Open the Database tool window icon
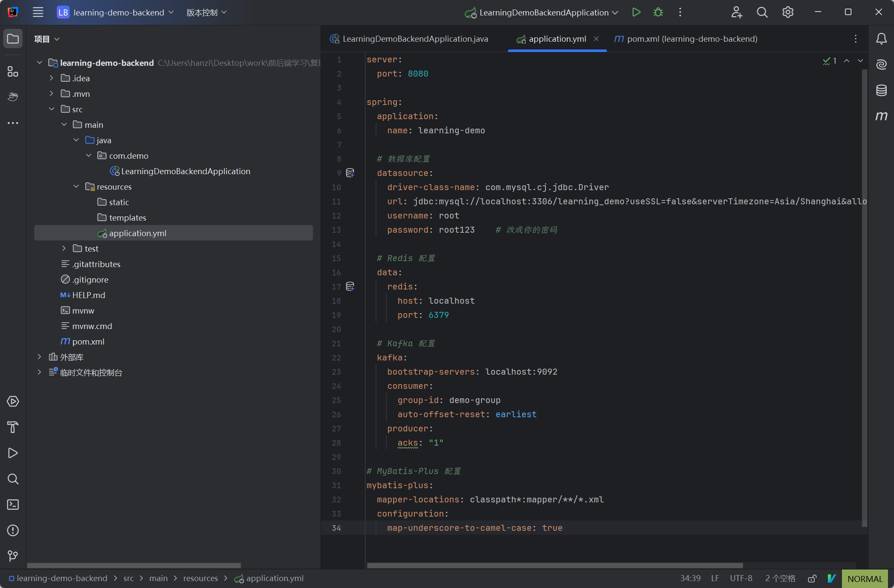The image size is (894, 588). coord(881,90)
